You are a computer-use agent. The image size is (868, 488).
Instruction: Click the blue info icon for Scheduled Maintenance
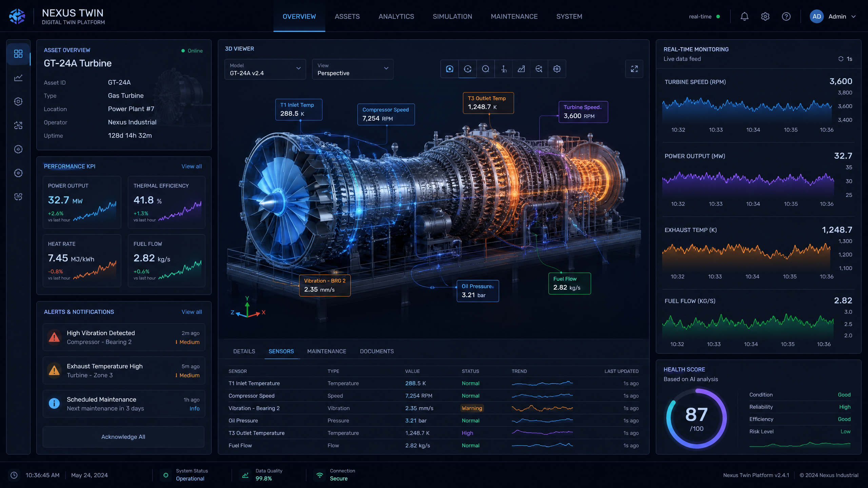[54, 403]
